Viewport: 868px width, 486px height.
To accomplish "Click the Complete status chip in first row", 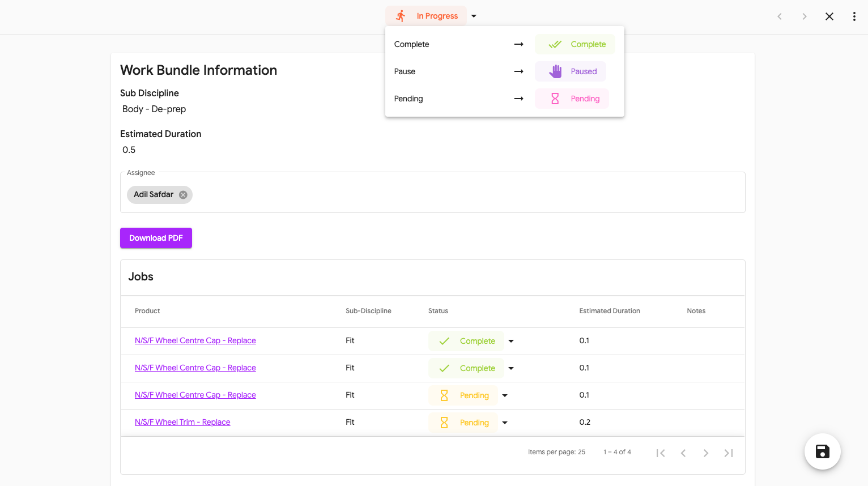I will (466, 341).
